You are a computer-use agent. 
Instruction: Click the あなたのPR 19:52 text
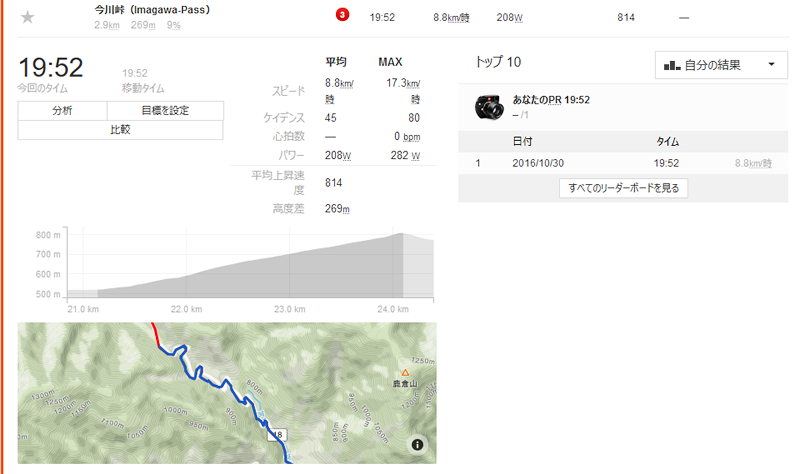tap(551, 100)
